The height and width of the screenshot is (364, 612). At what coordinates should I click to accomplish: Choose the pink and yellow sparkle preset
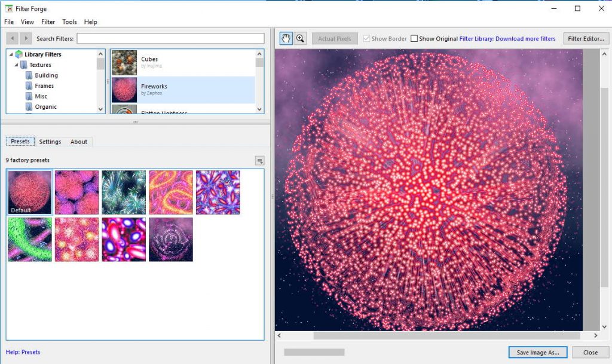coord(77,240)
